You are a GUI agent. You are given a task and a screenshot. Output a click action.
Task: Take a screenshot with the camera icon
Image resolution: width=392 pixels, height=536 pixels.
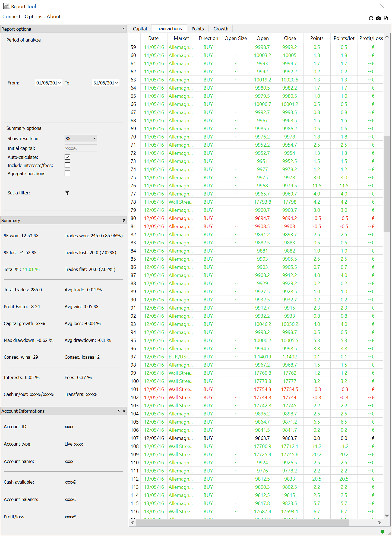pyautogui.click(x=378, y=18)
